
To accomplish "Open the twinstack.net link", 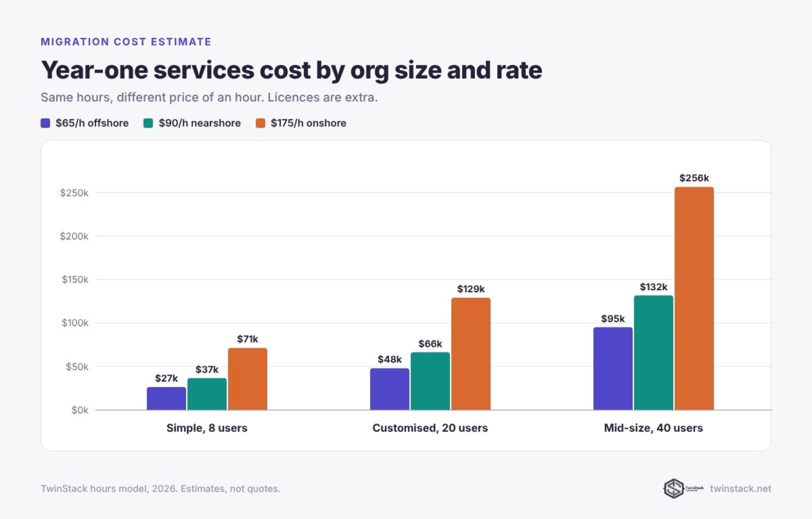I will 741,488.
